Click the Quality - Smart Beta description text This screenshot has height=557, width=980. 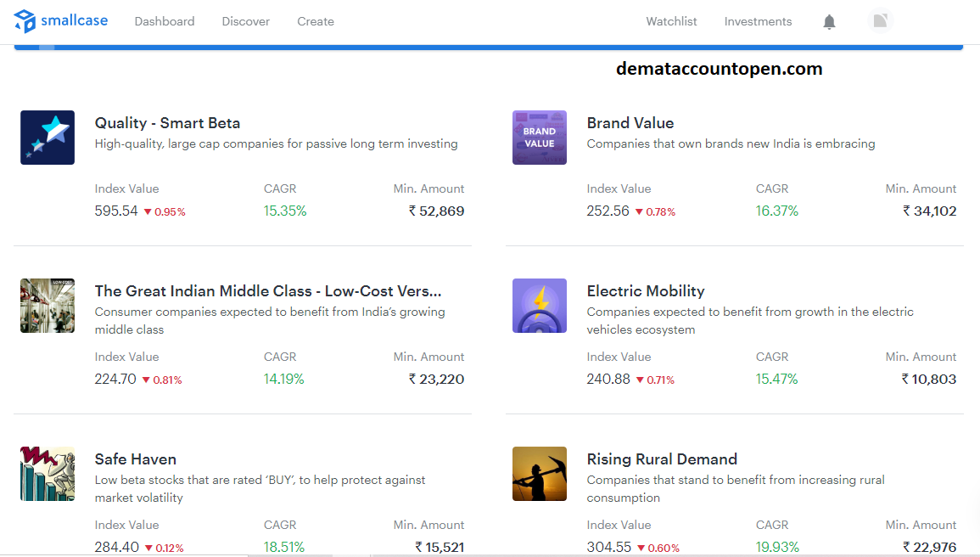(277, 143)
